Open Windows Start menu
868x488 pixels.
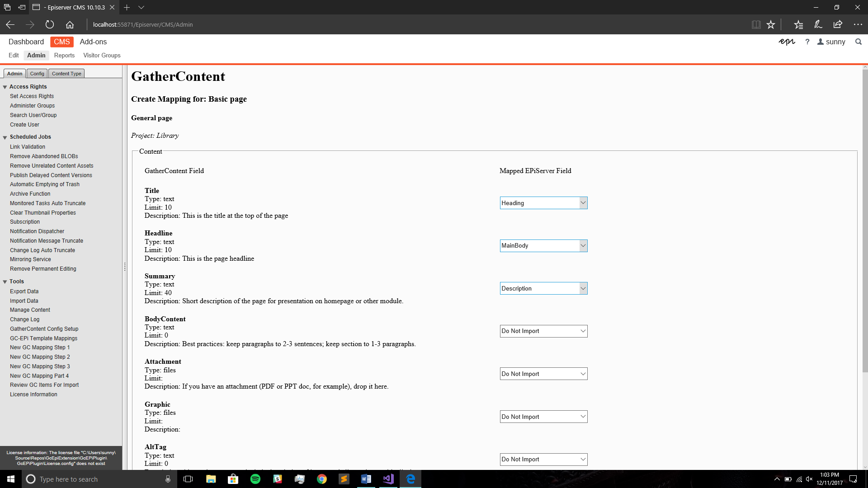click(x=11, y=479)
